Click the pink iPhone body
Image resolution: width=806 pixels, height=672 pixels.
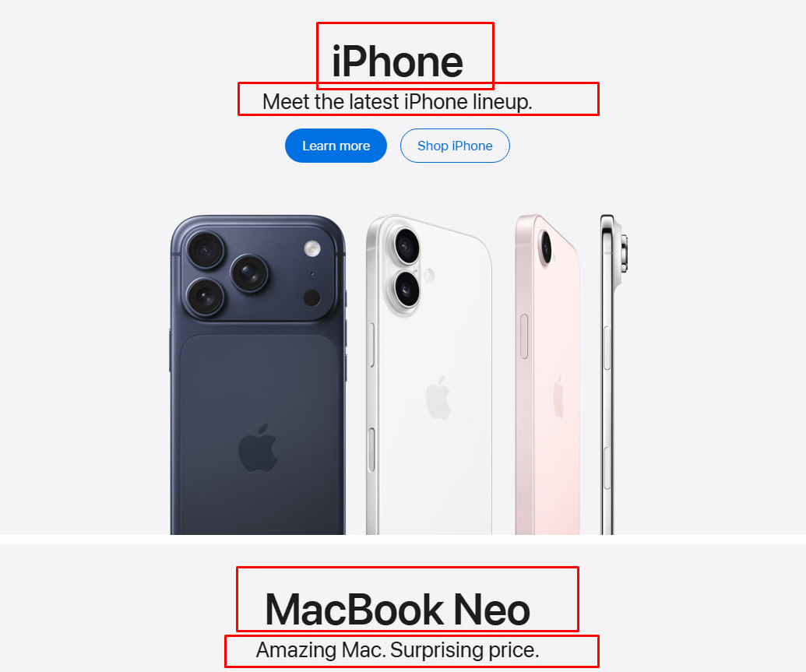click(x=548, y=375)
